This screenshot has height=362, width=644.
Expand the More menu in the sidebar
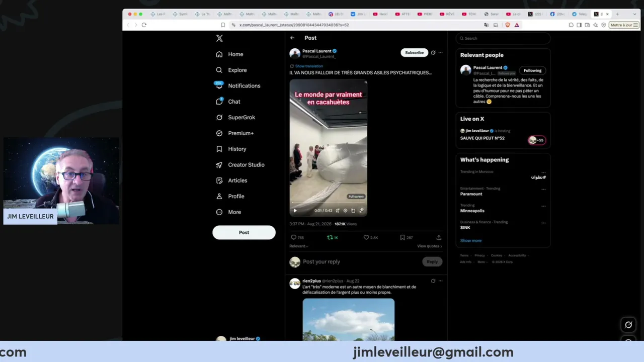(228, 212)
